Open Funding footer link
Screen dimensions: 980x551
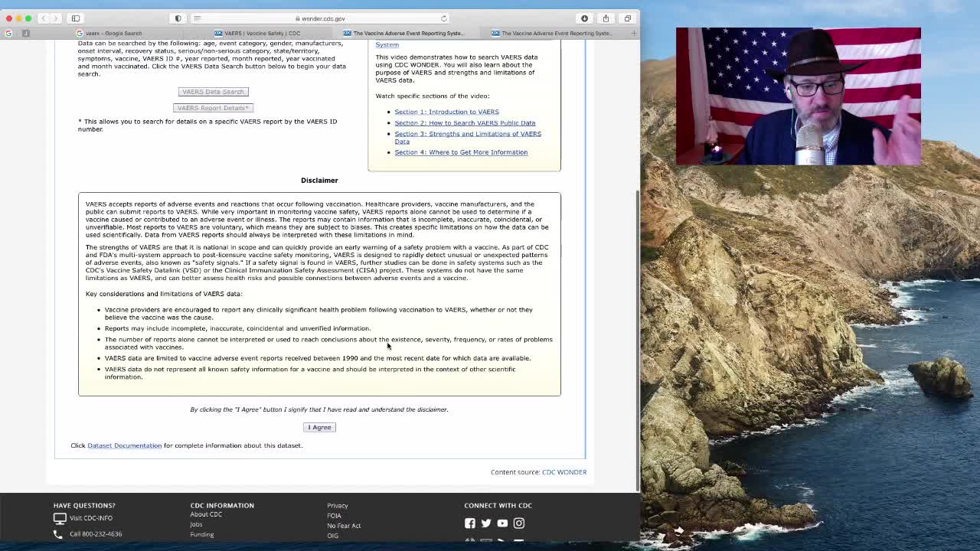202,534
